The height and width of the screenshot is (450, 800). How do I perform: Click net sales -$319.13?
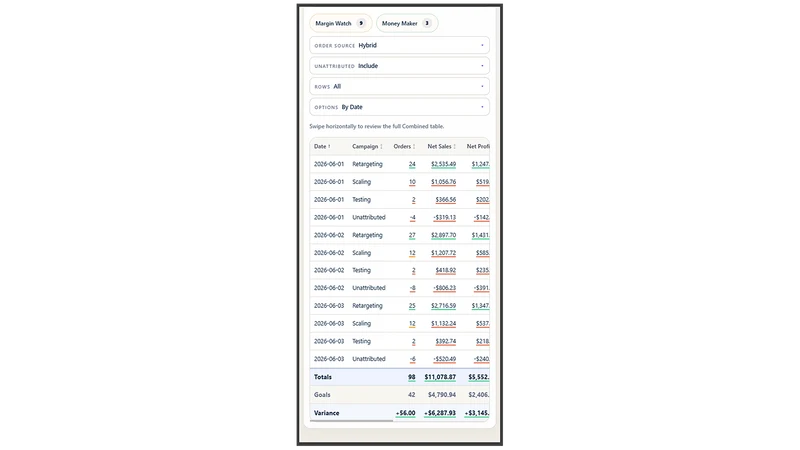(444, 217)
